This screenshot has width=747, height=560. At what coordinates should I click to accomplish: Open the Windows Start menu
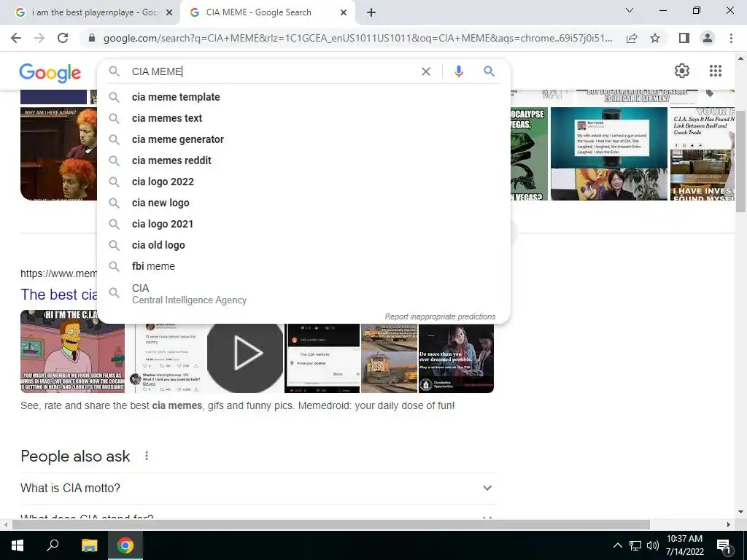(18, 545)
